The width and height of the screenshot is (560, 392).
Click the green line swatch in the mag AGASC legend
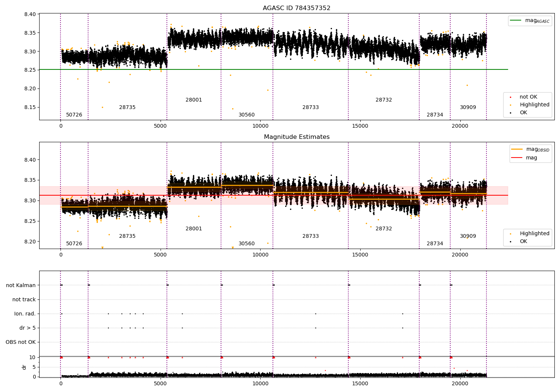point(516,21)
